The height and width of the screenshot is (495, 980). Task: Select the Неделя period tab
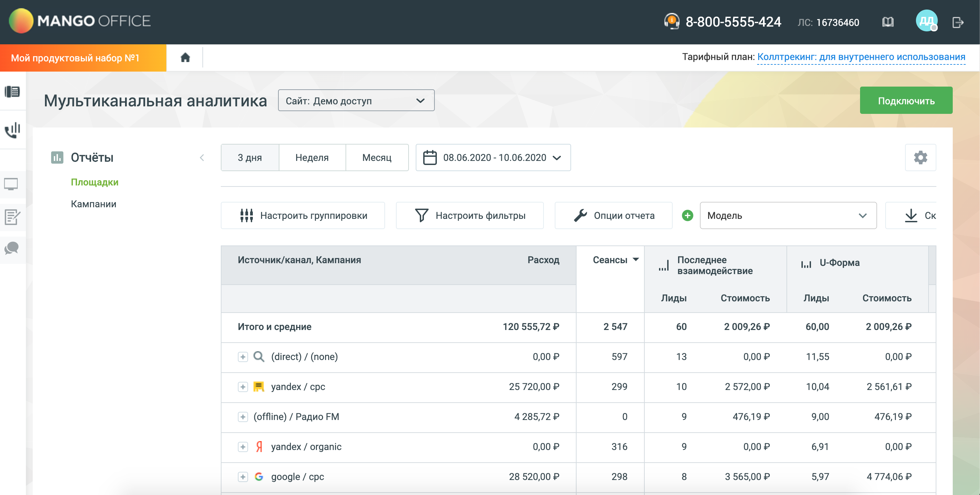tap(312, 157)
